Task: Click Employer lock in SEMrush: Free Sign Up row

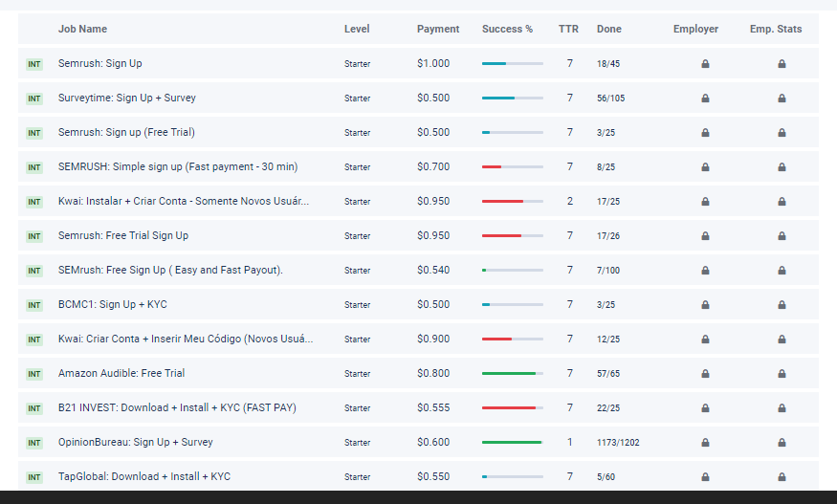Action: (705, 270)
